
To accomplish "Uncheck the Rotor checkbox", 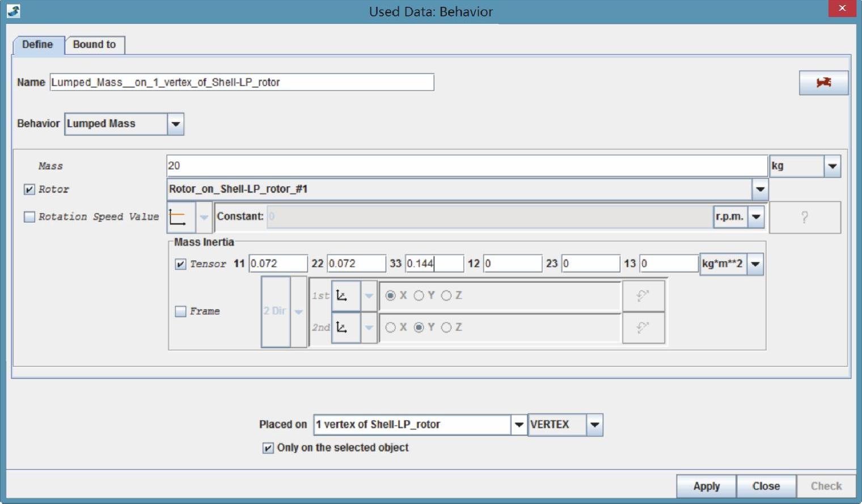I will 29,189.
